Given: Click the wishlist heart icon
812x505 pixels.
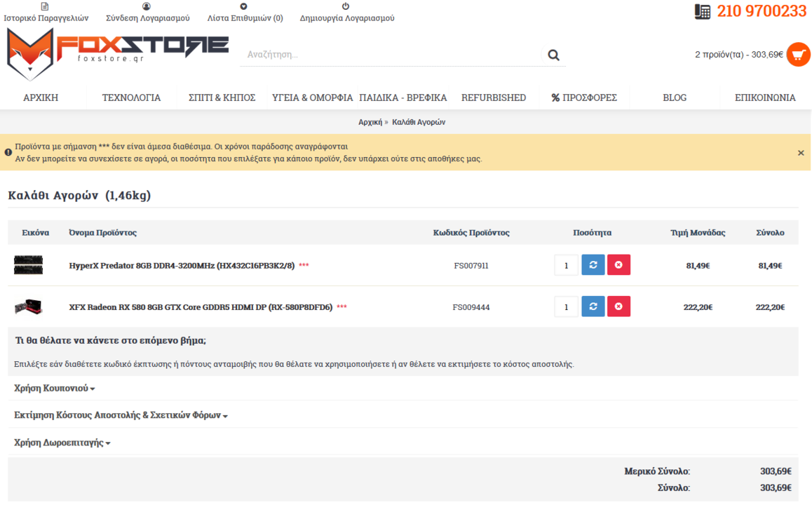Looking at the screenshot, I should click(x=243, y=6).
